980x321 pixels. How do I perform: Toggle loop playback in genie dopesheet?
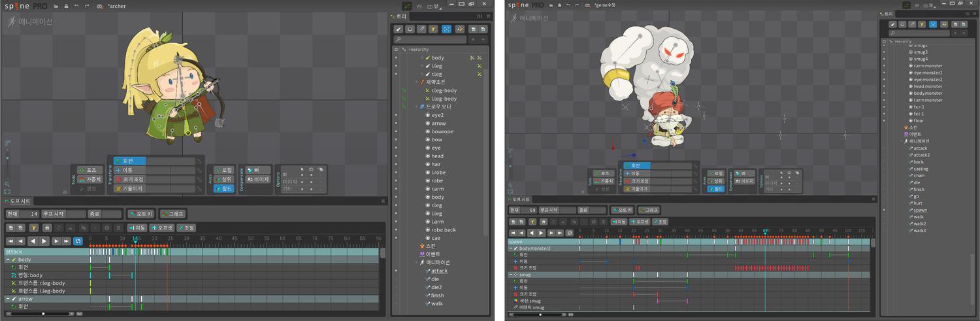pos(568,233)
